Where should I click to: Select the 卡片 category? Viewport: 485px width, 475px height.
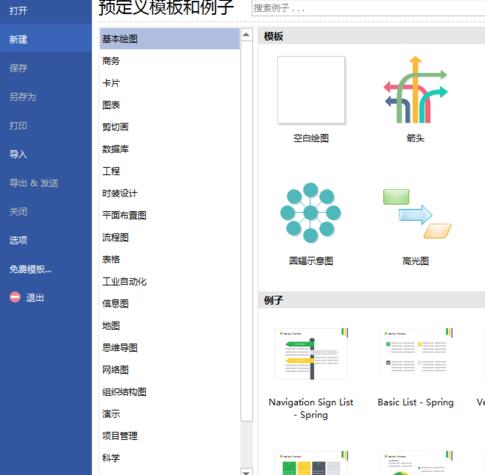point(170,83)
